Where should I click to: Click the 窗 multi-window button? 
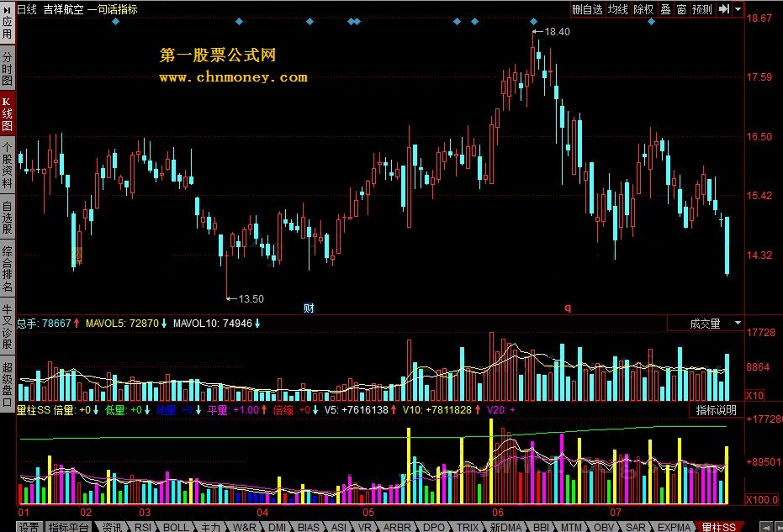(x=681, y=9)
